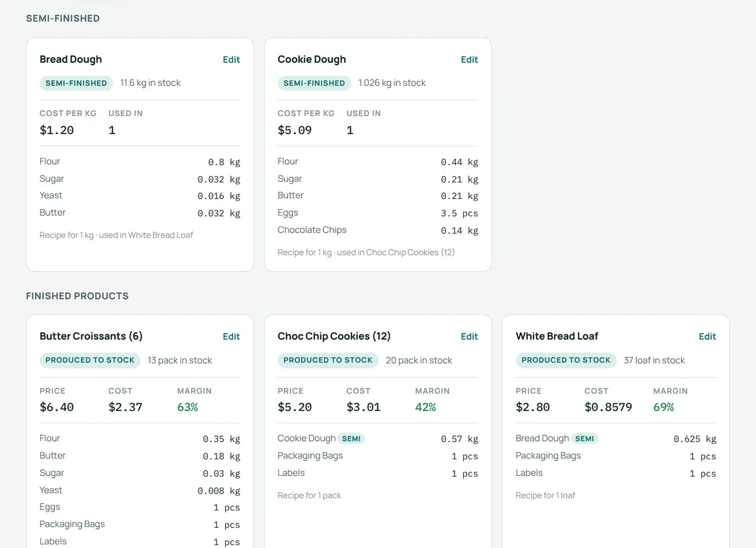Edit the White Bread Loaf recipe
The width and height of the screenshot is (756, 548).
click(707, 337)
